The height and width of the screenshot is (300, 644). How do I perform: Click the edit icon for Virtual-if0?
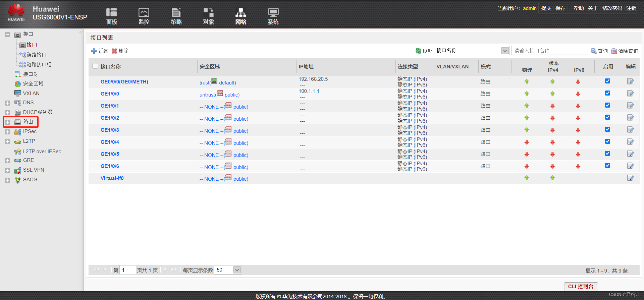click(x=630, y=178)
